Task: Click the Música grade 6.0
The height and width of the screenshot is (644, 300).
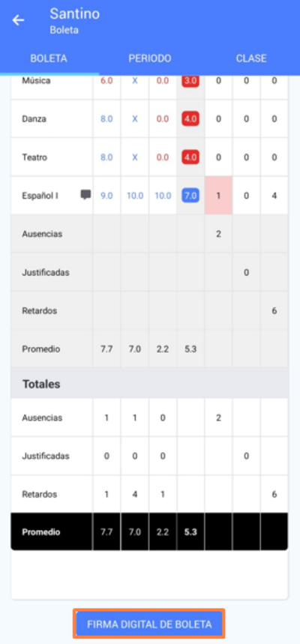Action: pyautogui.click(x=106, y=80)
